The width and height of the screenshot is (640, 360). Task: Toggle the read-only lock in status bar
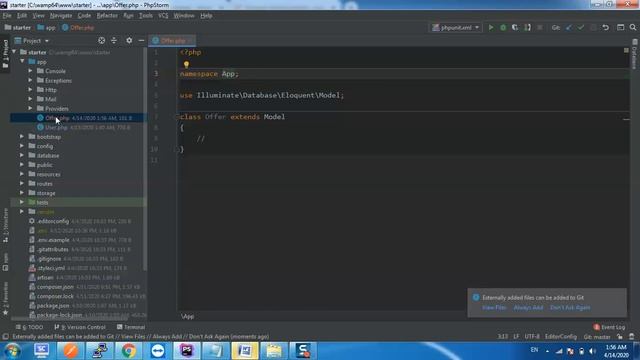(620, 337)
